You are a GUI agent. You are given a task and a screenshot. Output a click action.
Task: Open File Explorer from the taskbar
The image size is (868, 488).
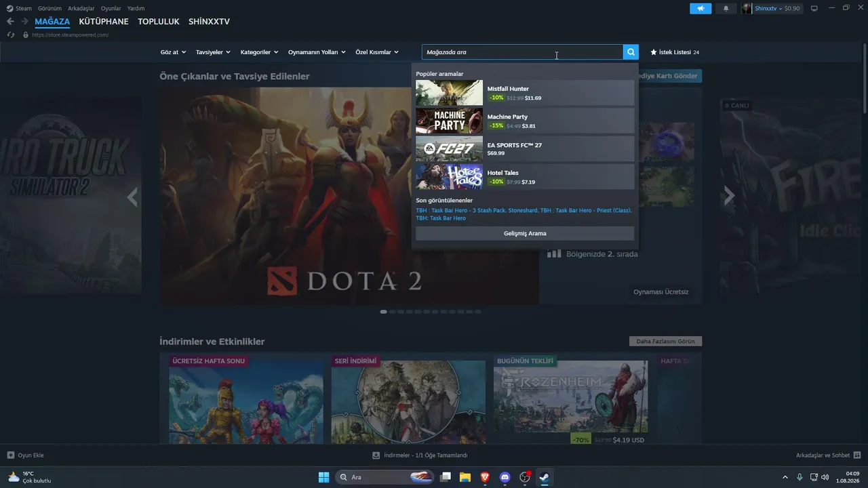465,477
